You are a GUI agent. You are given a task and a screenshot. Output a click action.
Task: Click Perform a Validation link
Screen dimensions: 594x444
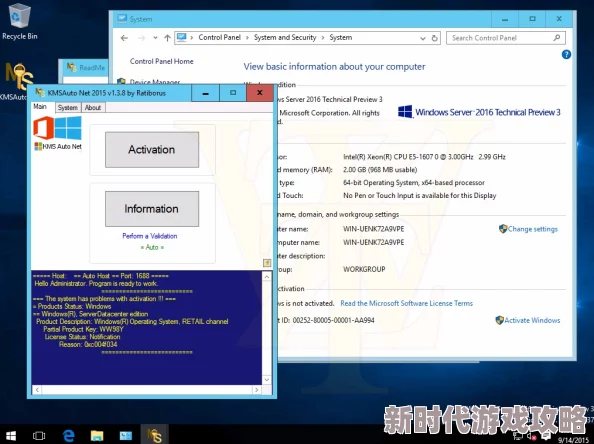pos(150,236)
